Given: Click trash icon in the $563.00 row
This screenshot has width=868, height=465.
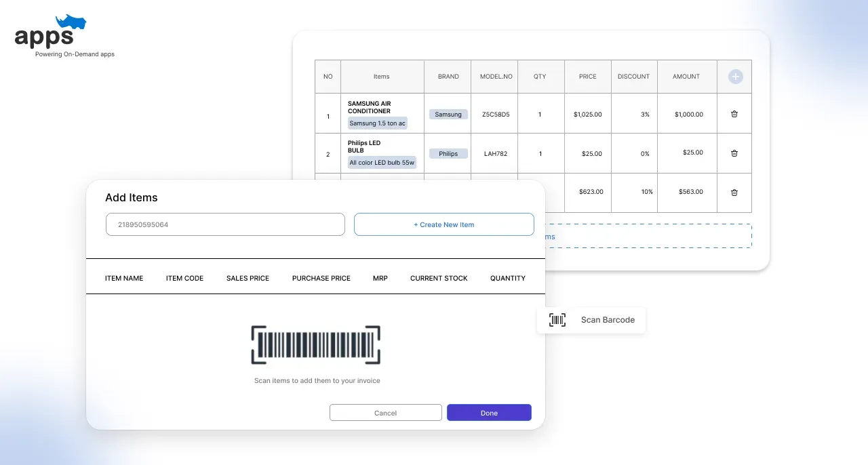Looking at the screenshot, I should [734, 193].
